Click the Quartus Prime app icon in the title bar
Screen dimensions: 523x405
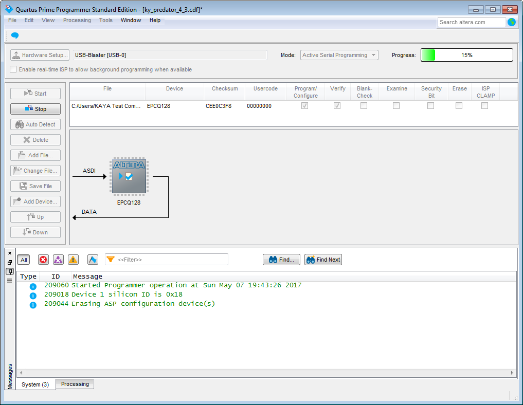(9, 9)
